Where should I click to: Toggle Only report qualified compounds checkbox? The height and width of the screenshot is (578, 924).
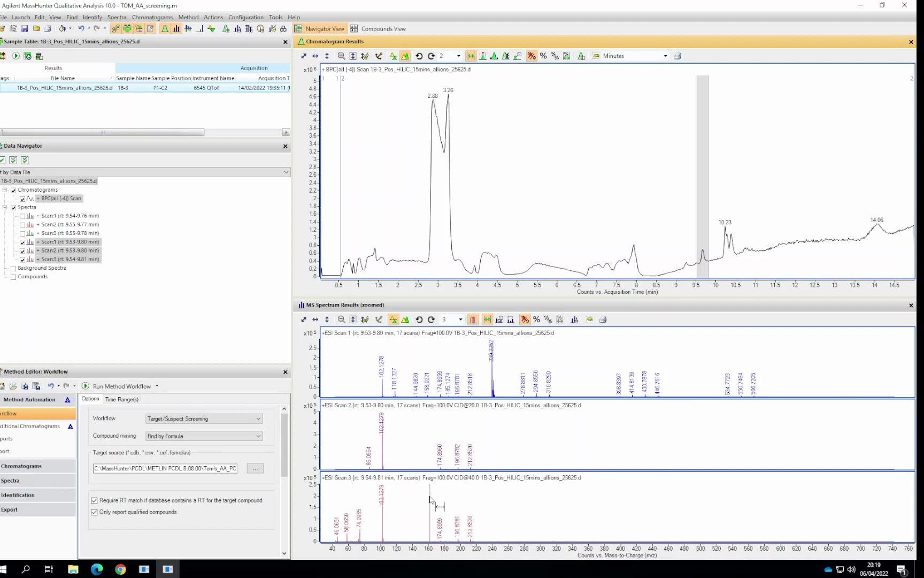click(x=94, y=512)
